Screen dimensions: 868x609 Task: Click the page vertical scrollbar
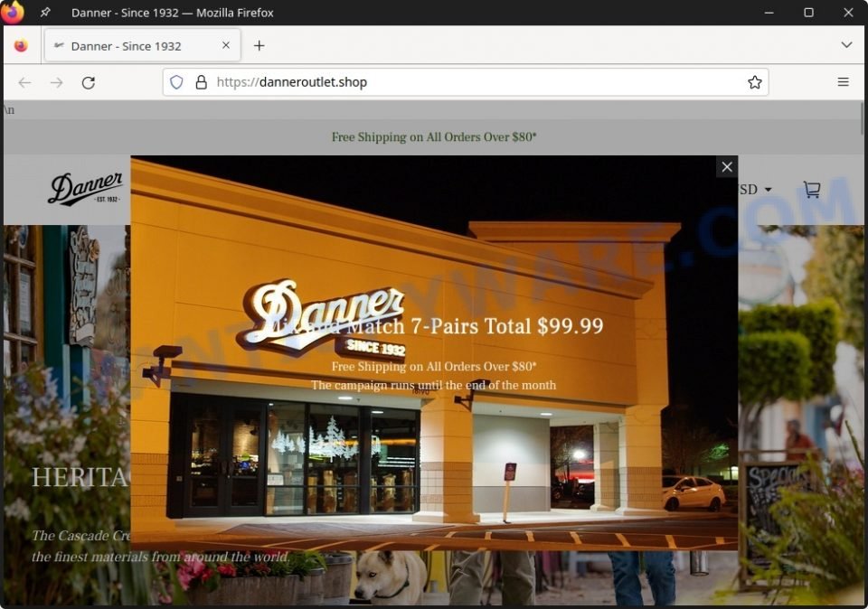point(863,117)
